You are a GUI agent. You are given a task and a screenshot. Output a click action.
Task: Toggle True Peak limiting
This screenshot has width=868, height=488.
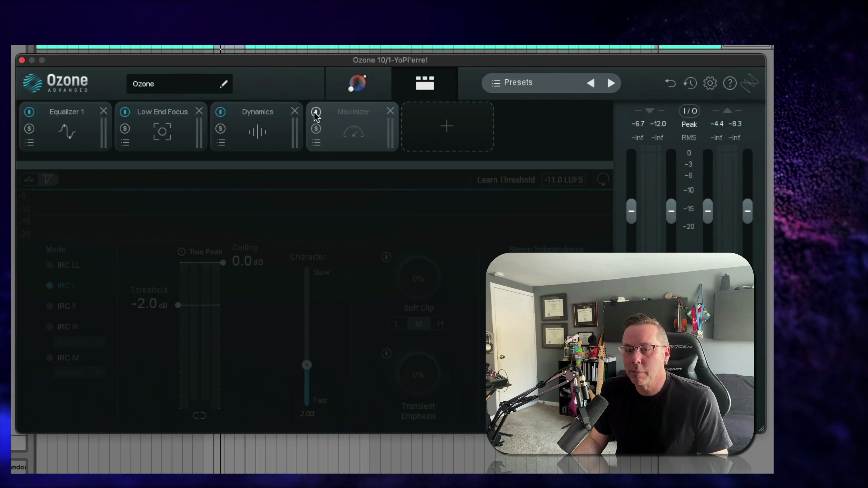182,252
